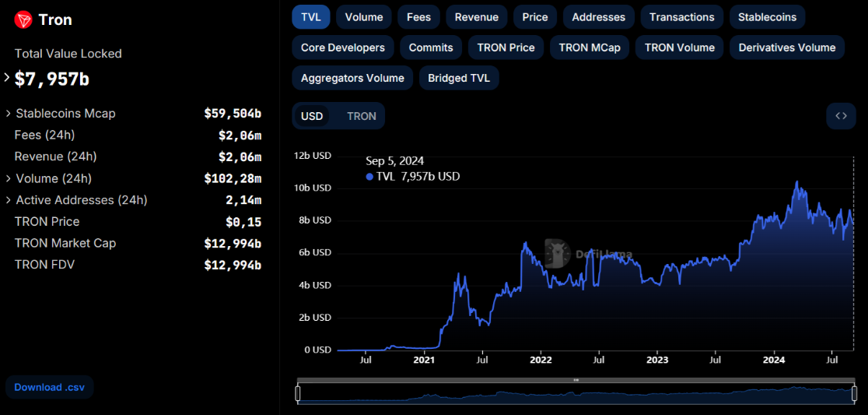Select the 2,14m active addresses value
The height and width of the screenshot is (415, 868).
[x=243, y=200]
